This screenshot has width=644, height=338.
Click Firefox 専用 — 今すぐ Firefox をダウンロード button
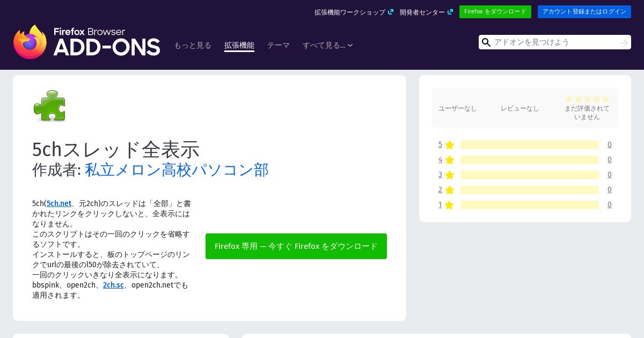296,246
